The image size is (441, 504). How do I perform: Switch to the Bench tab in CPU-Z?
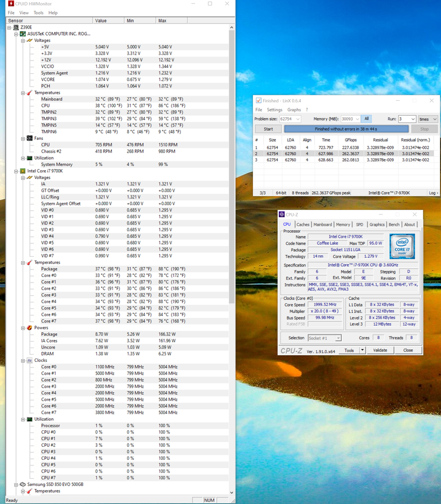coord(394,224)
